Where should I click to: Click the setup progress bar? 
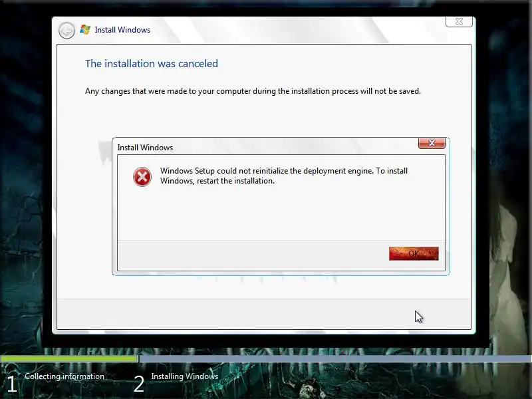[266, 358]
